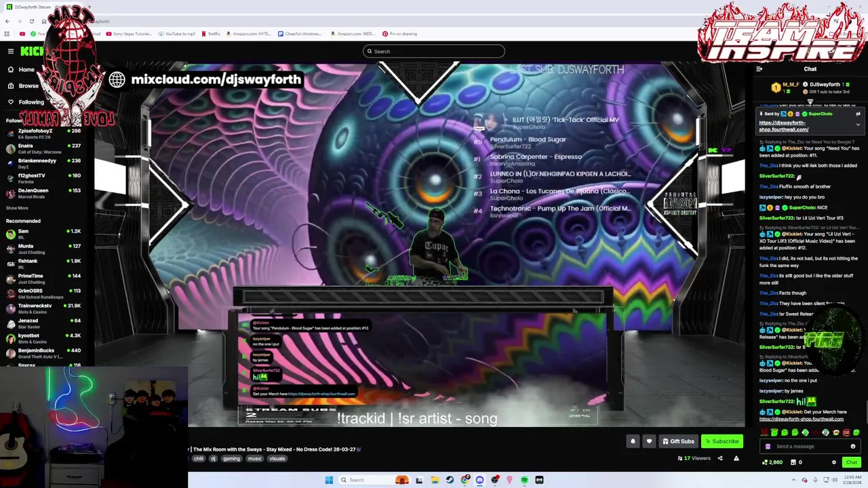The height and width of the screenshot is (488, 868).
Task: Open Merch link at chat bottom
Action: coord(802,419)
